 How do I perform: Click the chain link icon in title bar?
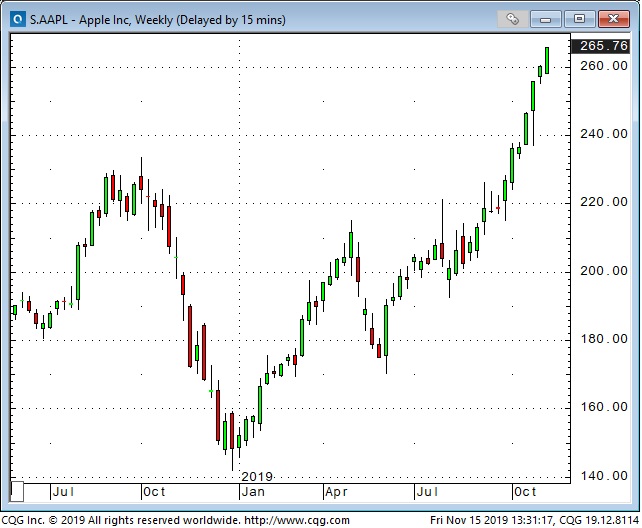[x=512, y=19]
